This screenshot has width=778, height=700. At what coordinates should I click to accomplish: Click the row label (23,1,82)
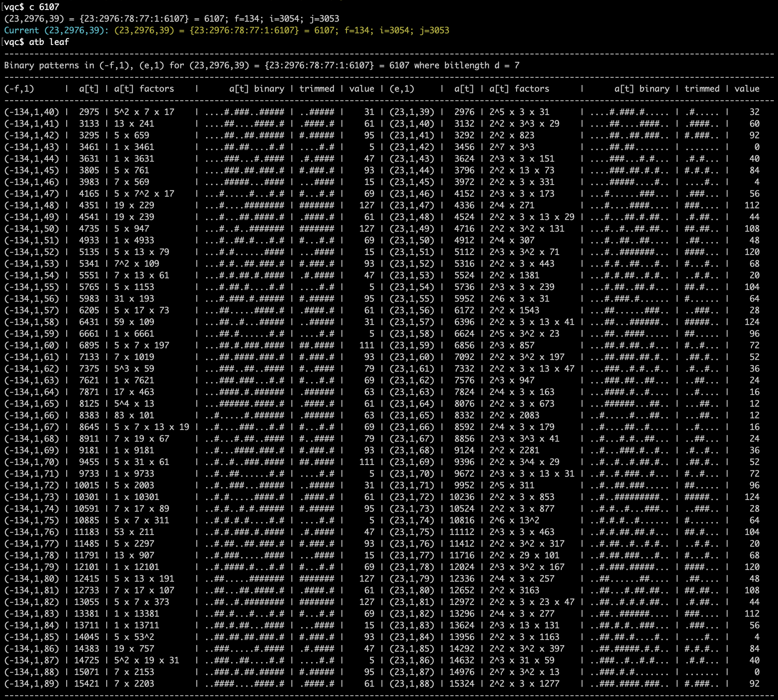(x=412, y=614)
